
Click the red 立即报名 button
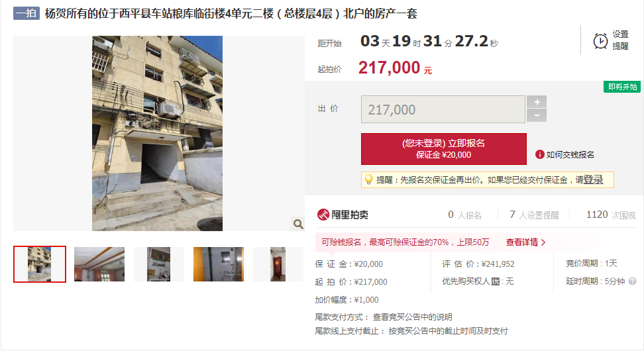tap(443, 148)
